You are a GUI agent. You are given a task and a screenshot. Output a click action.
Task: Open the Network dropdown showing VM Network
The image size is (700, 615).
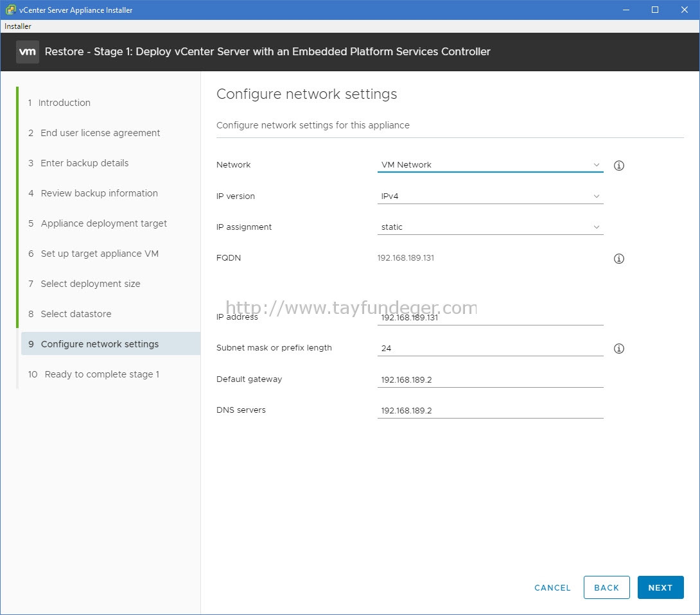tap(490, 165)
